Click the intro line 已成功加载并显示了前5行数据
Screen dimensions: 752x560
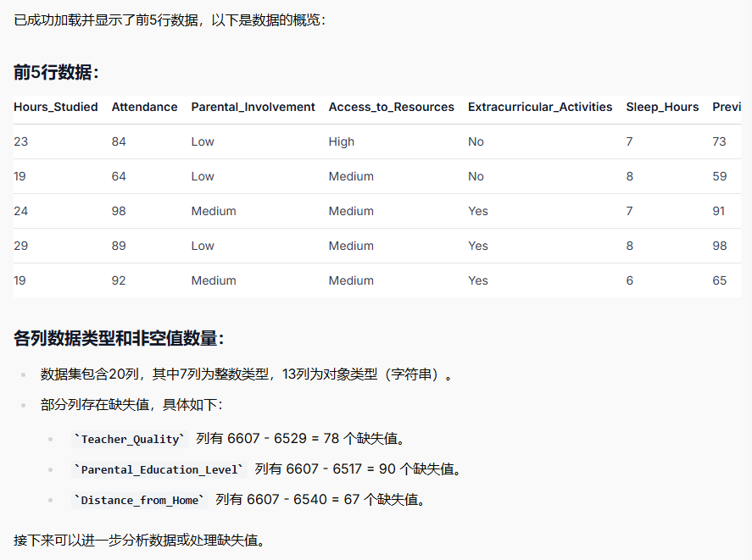[170, 20]
